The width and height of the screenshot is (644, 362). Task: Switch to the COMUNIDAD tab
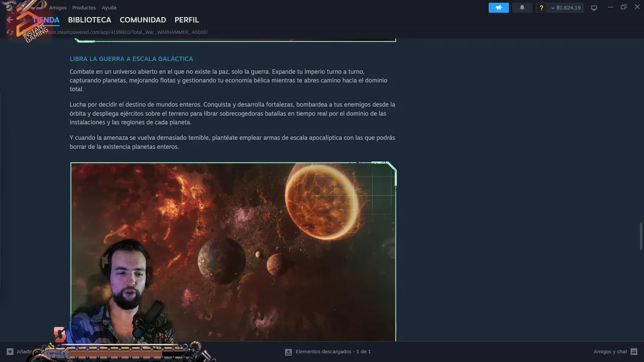(143, 20)
